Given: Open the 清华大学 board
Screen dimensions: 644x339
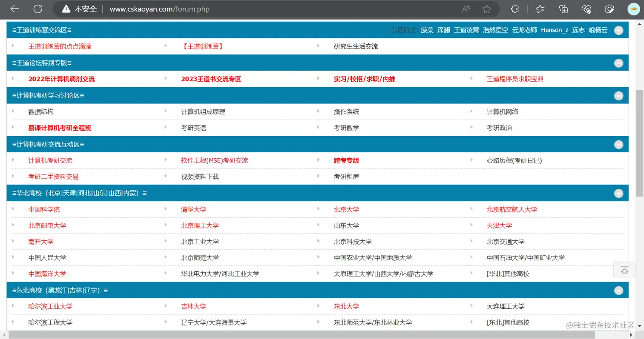Looking at the screenshot, I should coord(194,210).
